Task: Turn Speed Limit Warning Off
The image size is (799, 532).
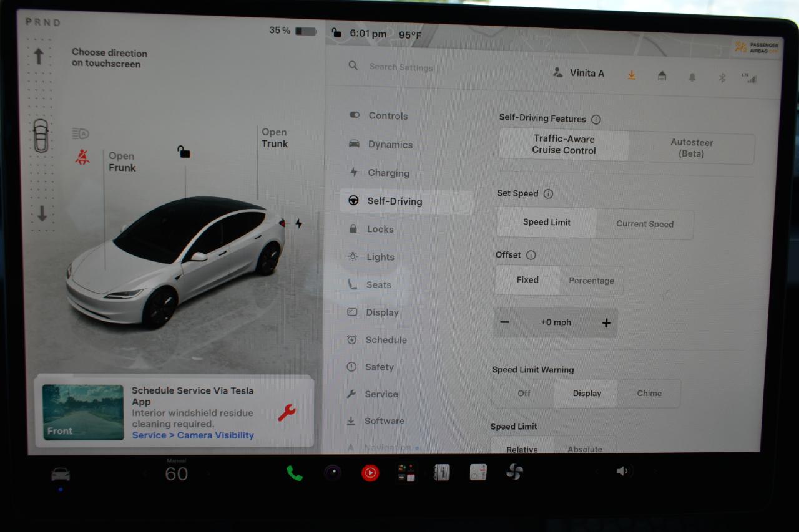Action: [524, 393]
